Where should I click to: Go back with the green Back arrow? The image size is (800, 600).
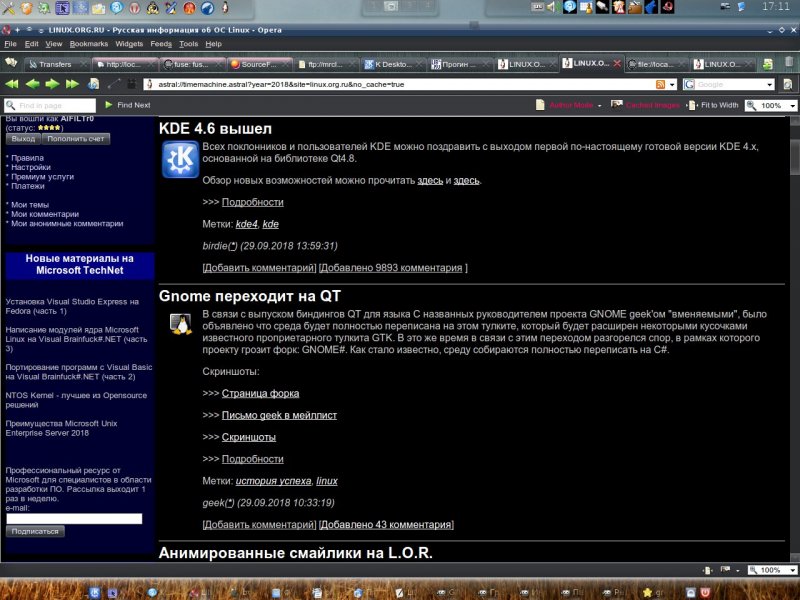click(x=32, y=84)
